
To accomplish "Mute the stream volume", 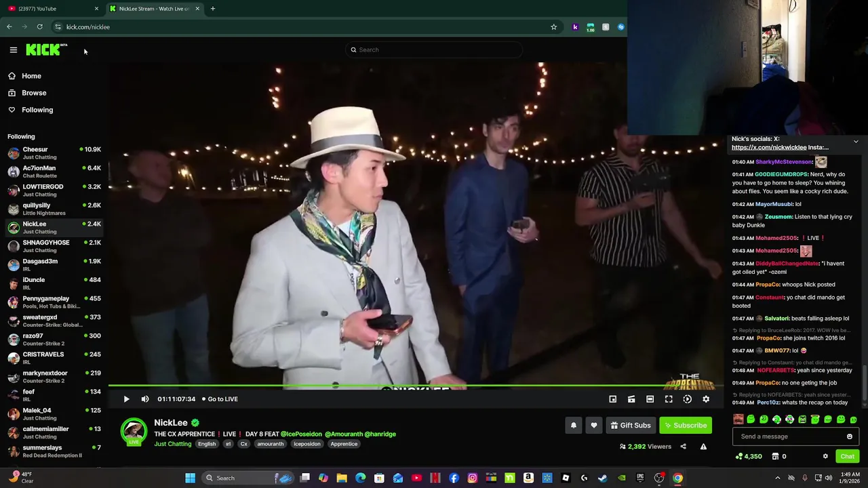I will pyautogui.click(x=144, y=399).
